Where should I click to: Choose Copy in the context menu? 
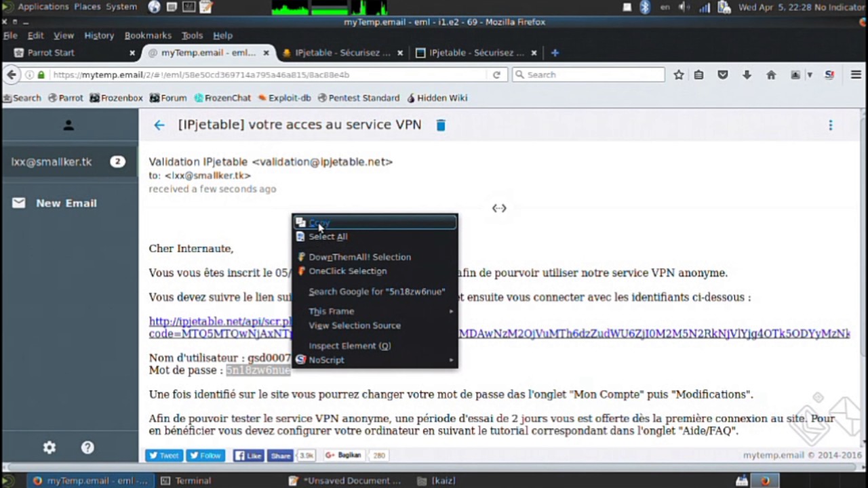point(374,222)
